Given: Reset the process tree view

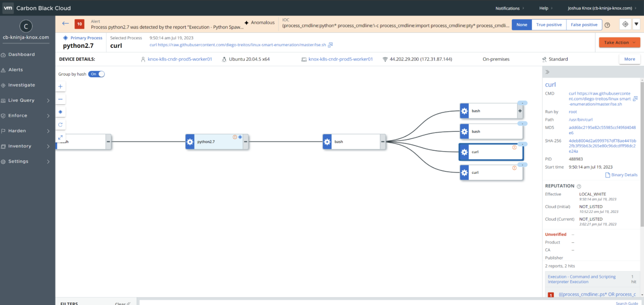Looking at the screenshot, I should 60,125.
